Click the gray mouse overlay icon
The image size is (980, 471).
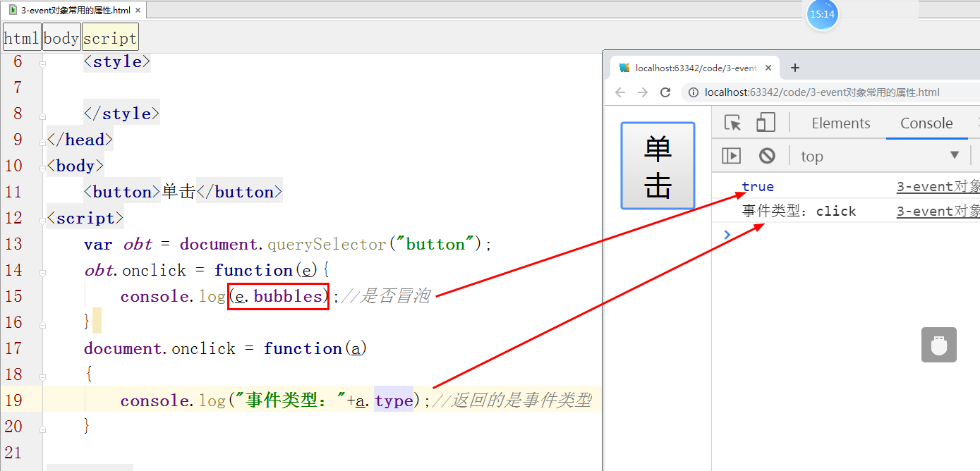pyautogui.click(x=938, y=345)
